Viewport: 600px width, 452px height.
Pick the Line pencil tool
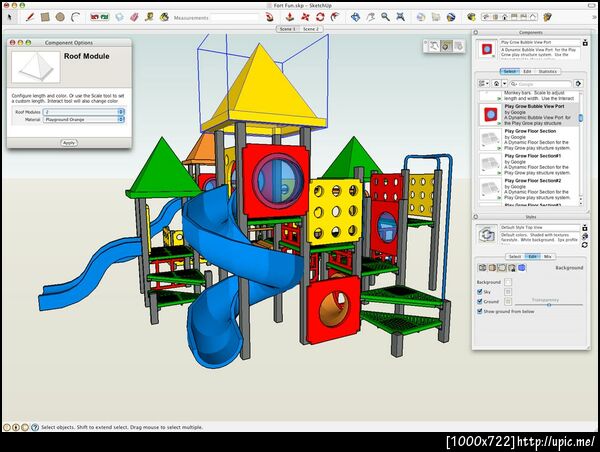(x=30, y=17)
